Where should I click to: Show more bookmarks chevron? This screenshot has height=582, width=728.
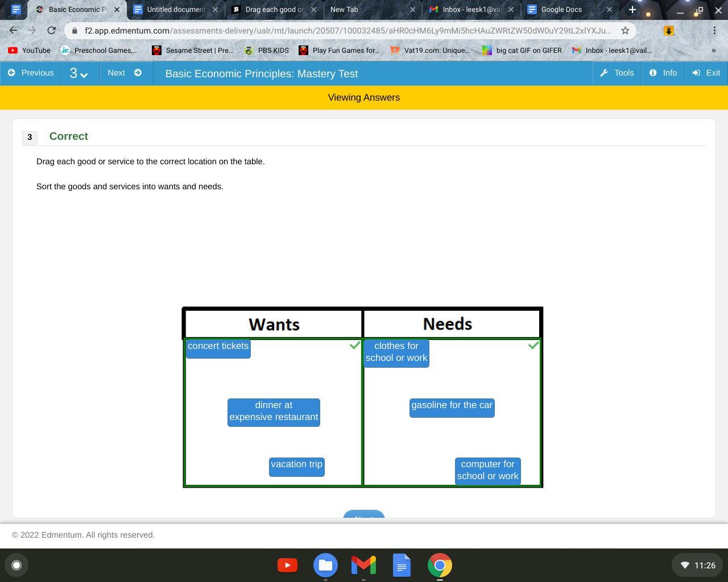point(714,51)
